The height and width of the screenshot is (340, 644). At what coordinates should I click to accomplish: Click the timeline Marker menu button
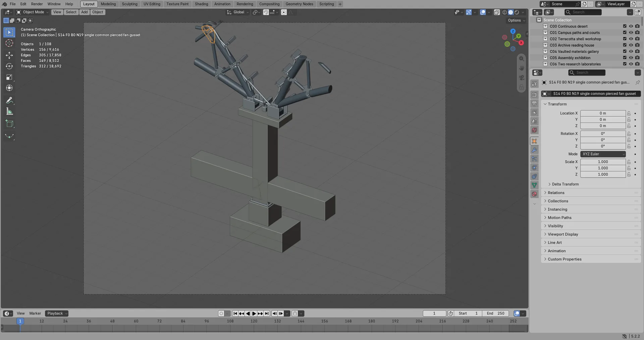35,313
